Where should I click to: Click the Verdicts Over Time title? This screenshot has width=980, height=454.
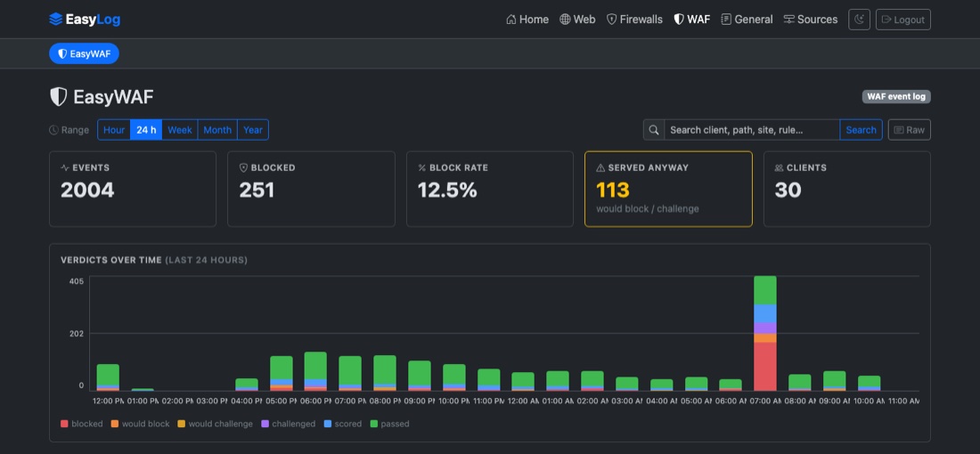111,260
